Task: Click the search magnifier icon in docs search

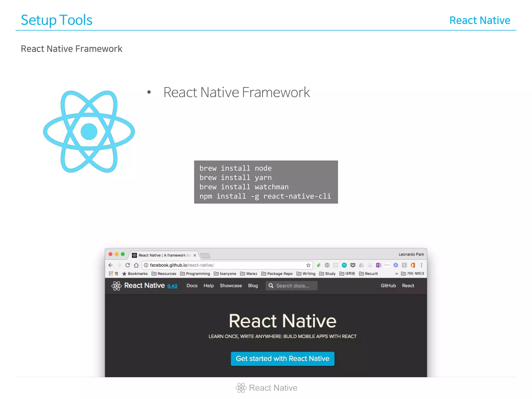Action: [x=271, y=286]
